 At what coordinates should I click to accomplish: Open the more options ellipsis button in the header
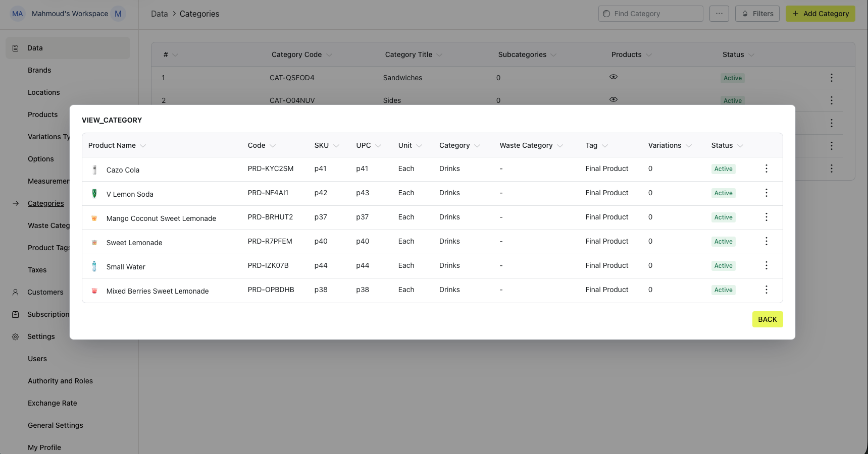(x=719, y=14)
